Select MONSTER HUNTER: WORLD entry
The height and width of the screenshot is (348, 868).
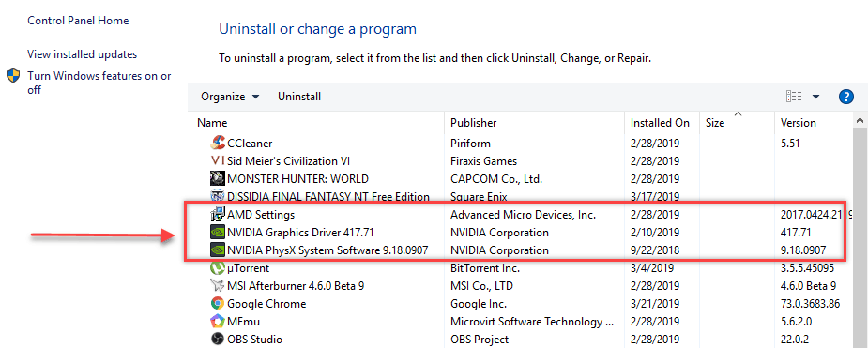tap(297, 179)
